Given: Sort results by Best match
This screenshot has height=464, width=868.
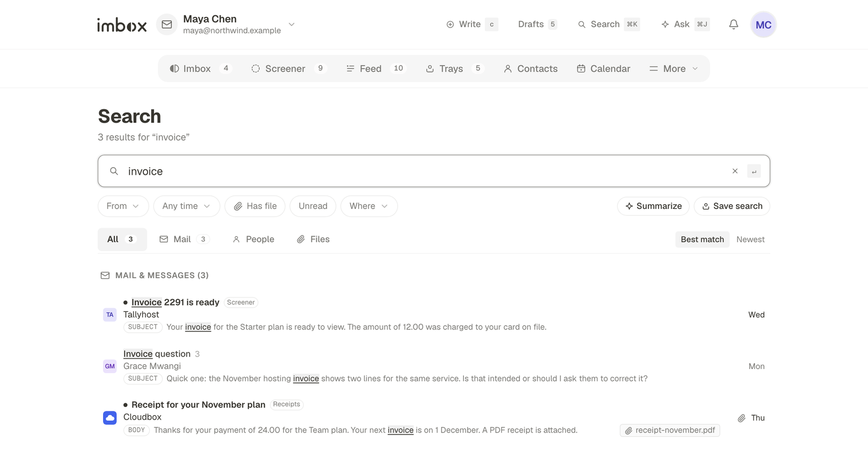Looking at the screenshot, I should 703,239.
